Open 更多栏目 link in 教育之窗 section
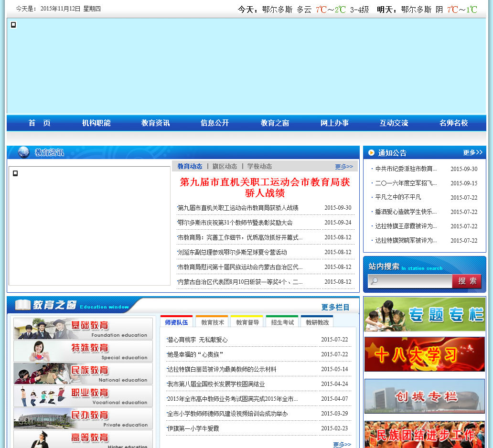493x448 pixels. pyautogui.click(x=335, y=307)
